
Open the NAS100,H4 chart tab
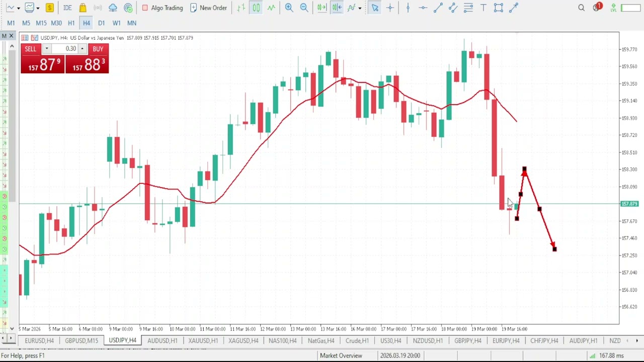pos(283,341)
